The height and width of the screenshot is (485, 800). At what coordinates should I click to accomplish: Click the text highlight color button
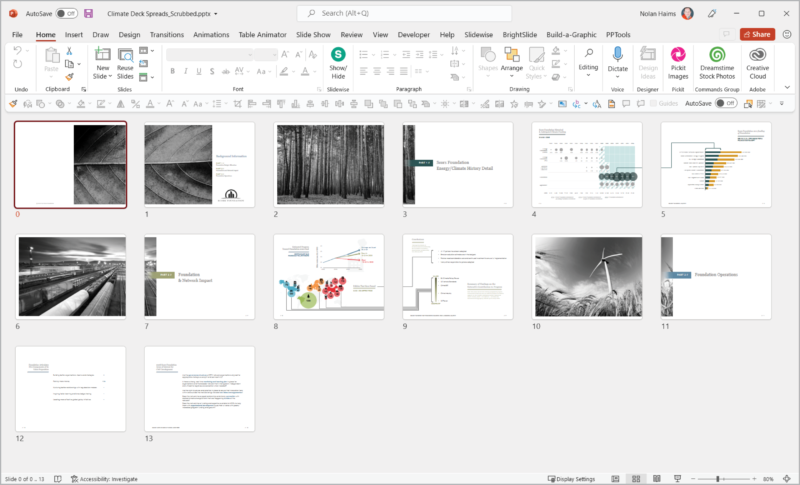pos(284,71)
